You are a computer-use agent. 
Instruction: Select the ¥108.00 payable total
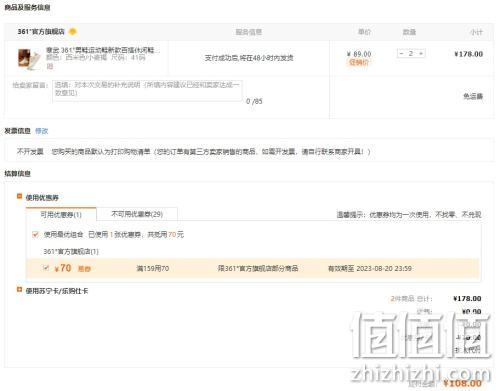(462, 383)
